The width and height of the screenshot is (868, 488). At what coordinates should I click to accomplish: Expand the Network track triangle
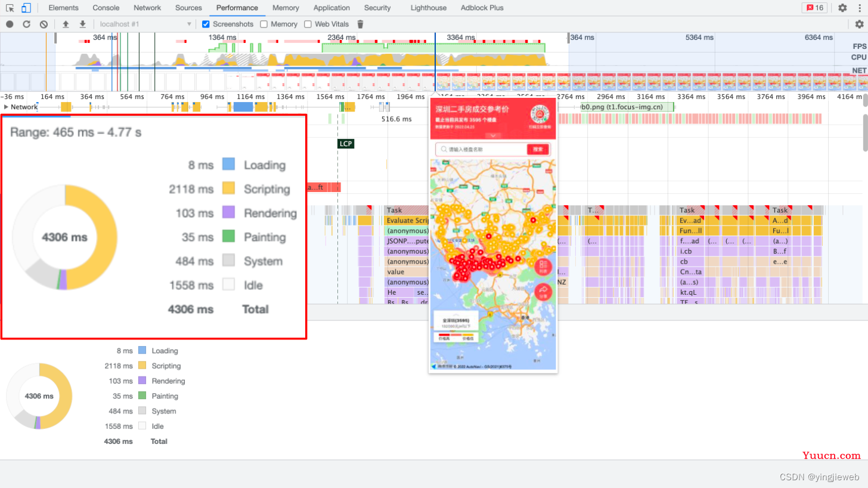point(6,107)
